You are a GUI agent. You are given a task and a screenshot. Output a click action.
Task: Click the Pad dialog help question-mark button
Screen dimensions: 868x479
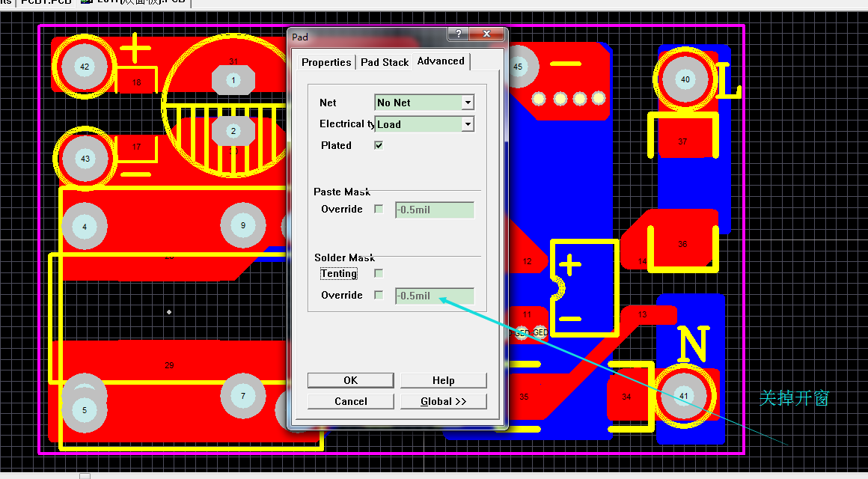pos(458,34)
